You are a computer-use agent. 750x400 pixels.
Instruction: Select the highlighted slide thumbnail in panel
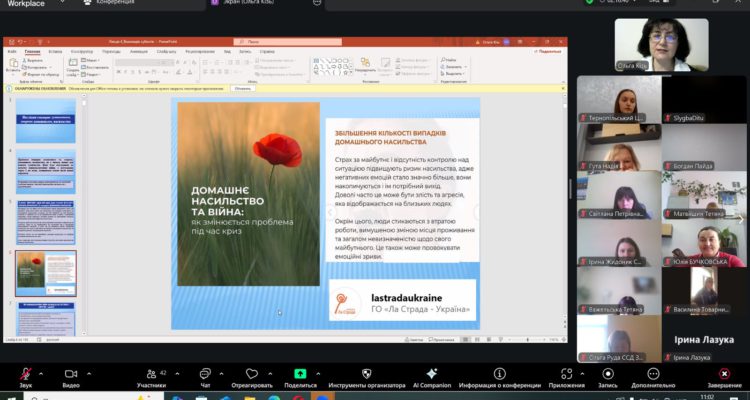click(45, 272)
